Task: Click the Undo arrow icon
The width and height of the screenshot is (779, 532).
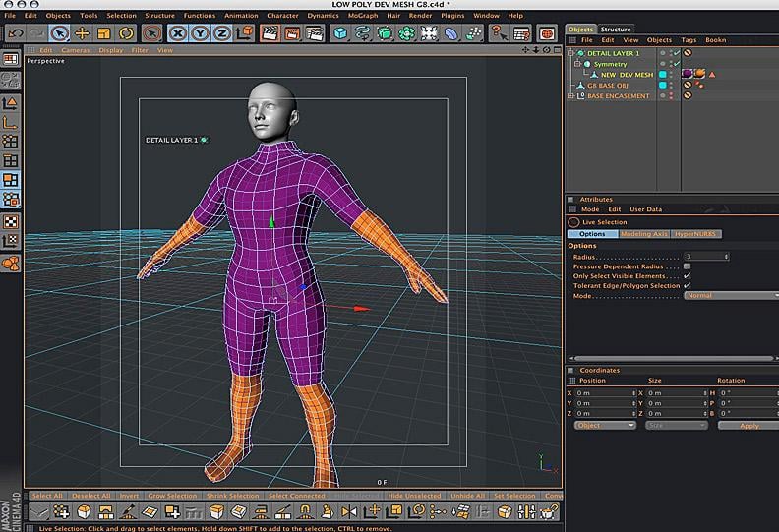Action: click(15, 33)
